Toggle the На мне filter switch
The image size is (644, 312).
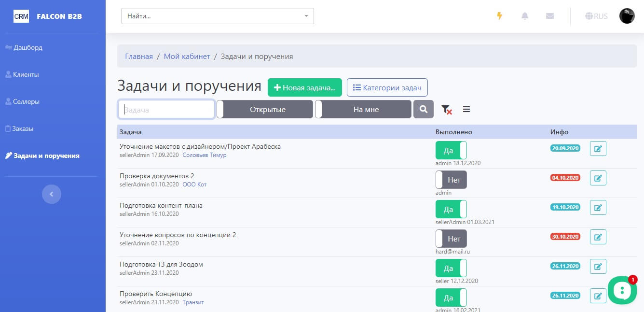click(363, 109)
